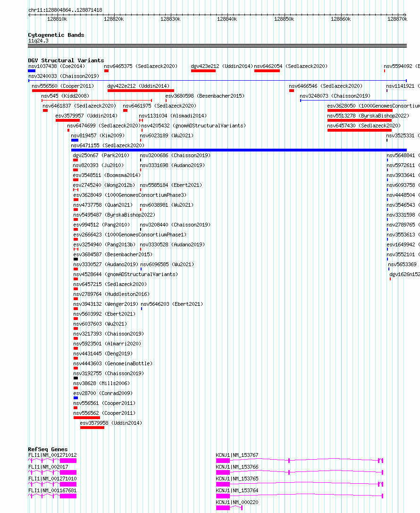Select nsv545 (Kidd2008) label
The height and width of the screenshot is (513, 420).
65,96
